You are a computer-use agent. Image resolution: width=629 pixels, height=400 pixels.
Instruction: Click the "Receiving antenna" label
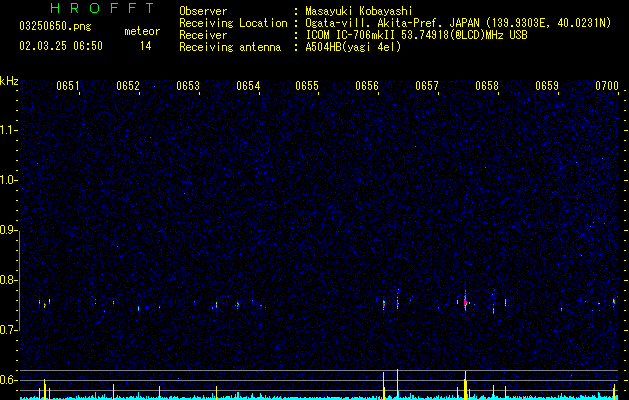click(230, 47)
